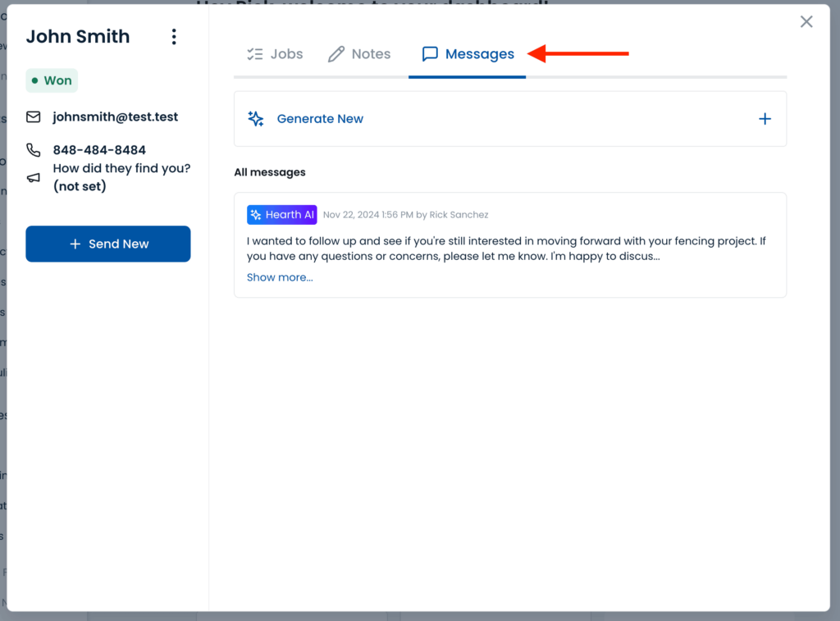Expand Generate New with the plus icon
The image size is (840, 621).
click(765, 119)
